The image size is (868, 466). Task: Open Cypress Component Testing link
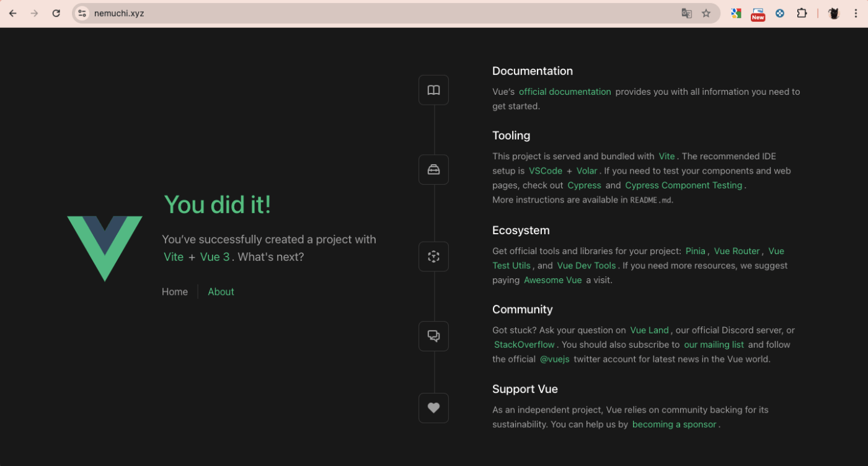tap(684, 185)
